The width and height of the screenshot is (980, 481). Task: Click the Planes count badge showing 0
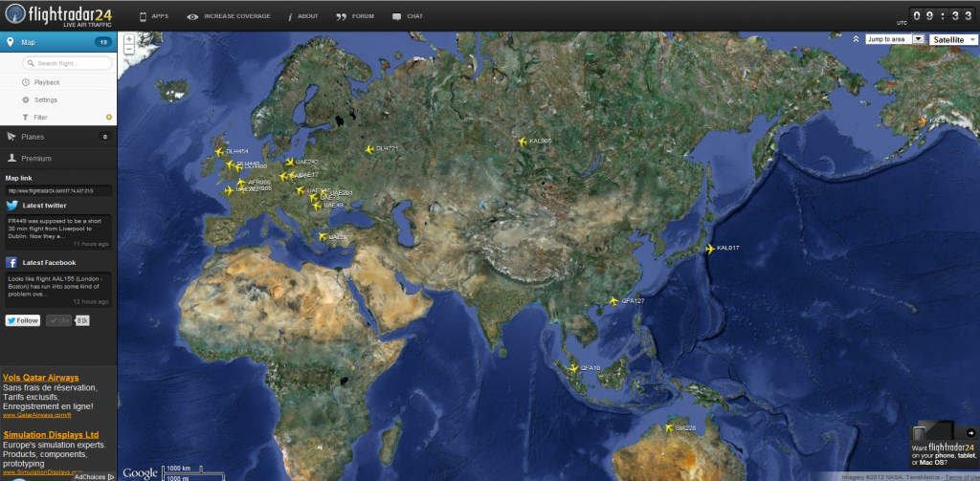point(104,137)
